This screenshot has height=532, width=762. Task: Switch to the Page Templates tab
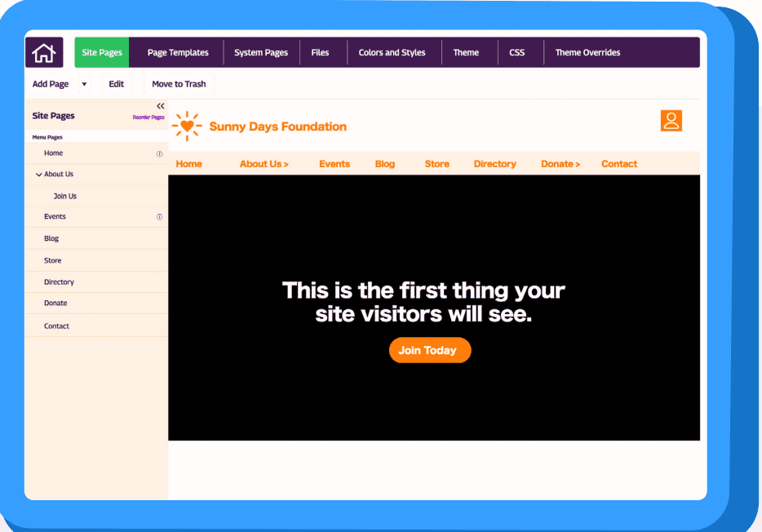pyautogui.click(x=178, y=53)
